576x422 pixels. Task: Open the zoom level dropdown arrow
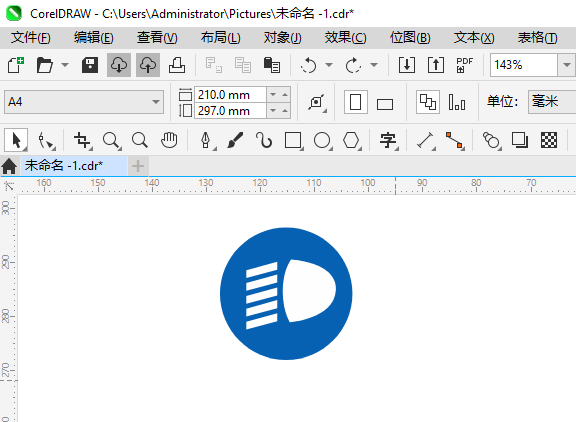[x=566, y=65]
